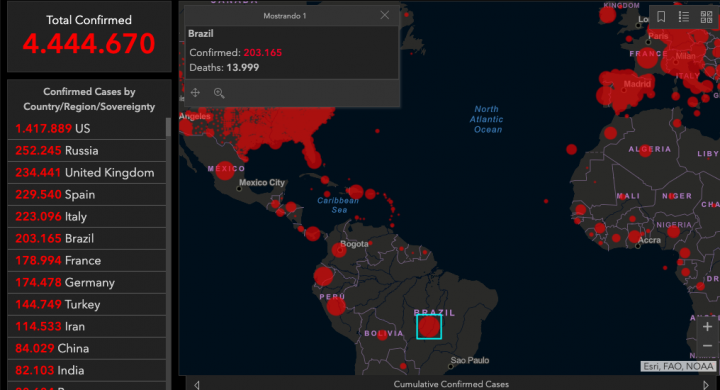Select Brazil in the country list
The height and width of the screenshot is (390, 720).
click(87, 238)
